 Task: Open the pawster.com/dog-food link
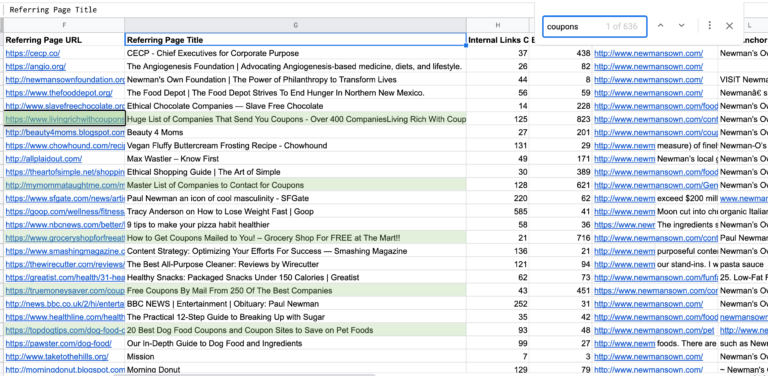point(58,344)
